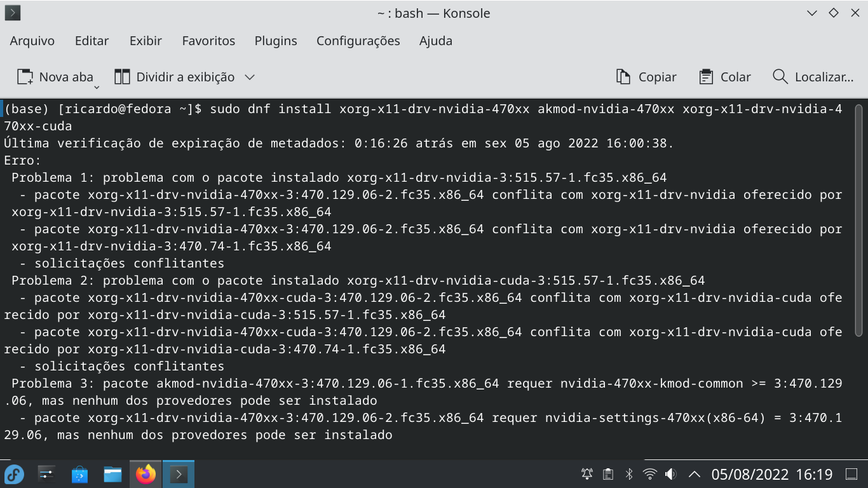Click the 'Última verificação de expiração' line
The height and width of the screenshot is (488, 868).
(339, 143)
